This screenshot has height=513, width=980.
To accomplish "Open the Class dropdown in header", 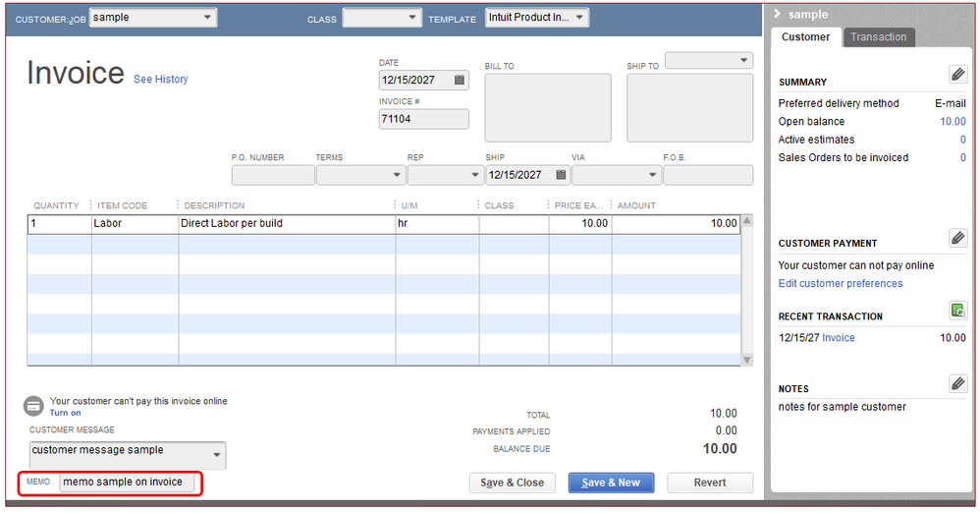I will 411,18.
